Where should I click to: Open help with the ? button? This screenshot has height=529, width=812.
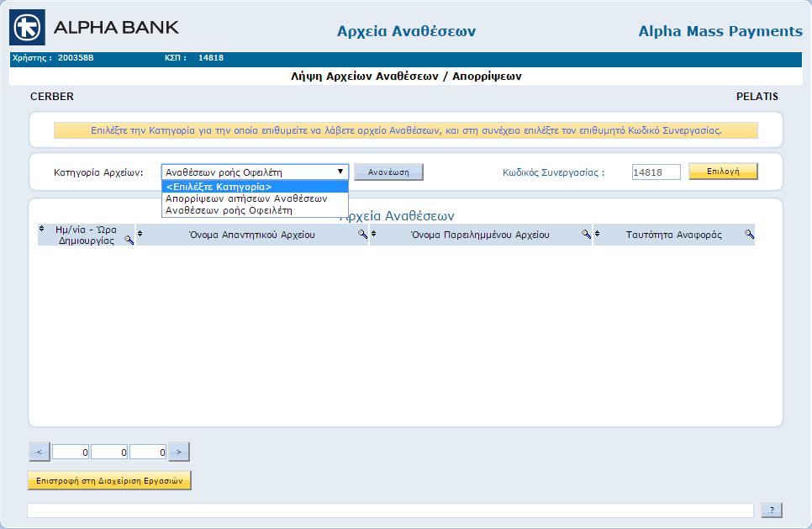[x=772, y=510]
